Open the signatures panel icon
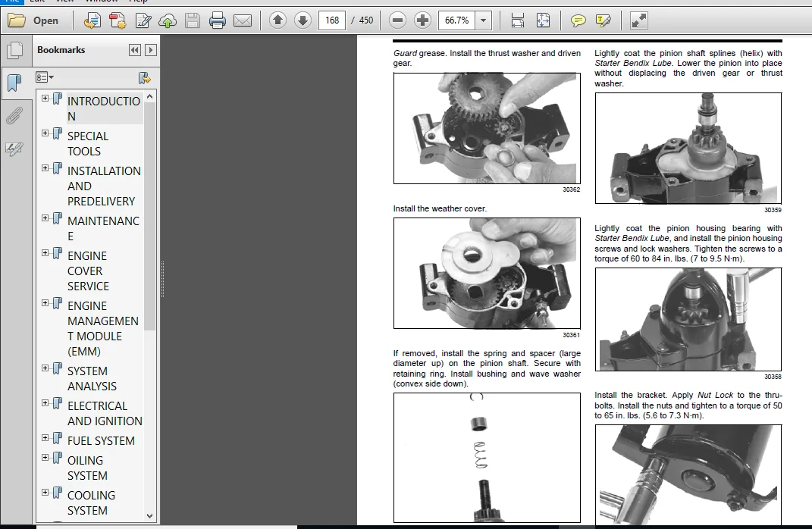812x529 pixels. pyautogui.click(x=14, y=149)
